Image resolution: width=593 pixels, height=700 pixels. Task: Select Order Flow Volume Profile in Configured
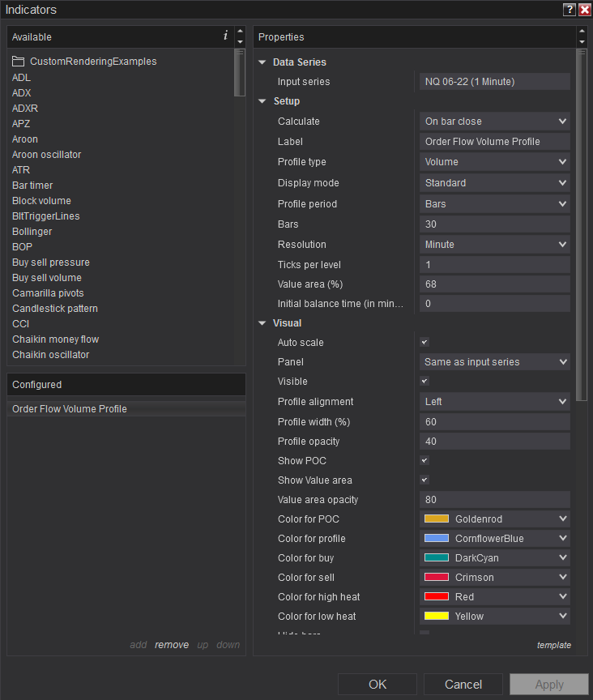tap(70, 409)
